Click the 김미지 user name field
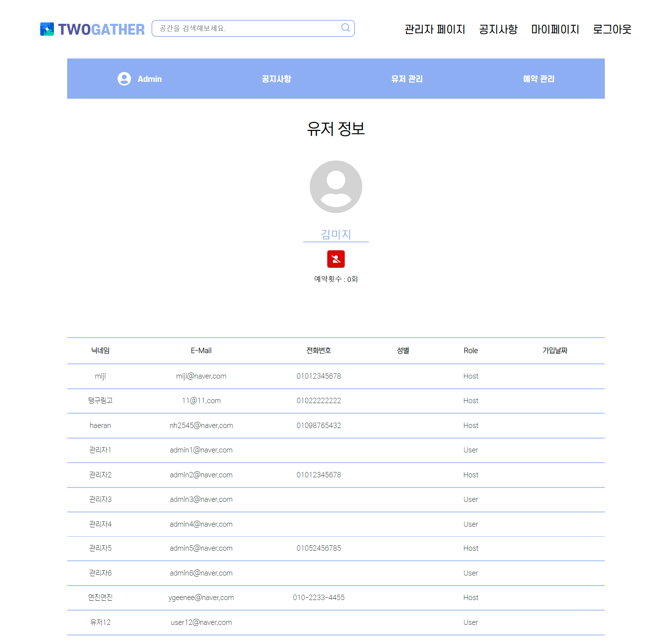 [x=336, y=234]
